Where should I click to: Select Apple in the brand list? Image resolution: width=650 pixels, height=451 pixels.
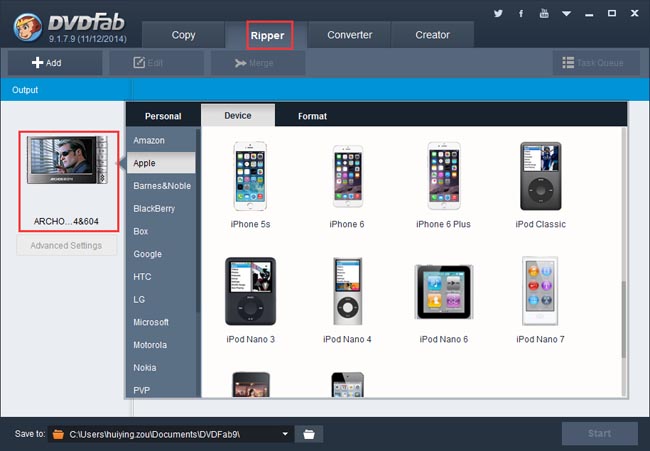tap(161, 163)
